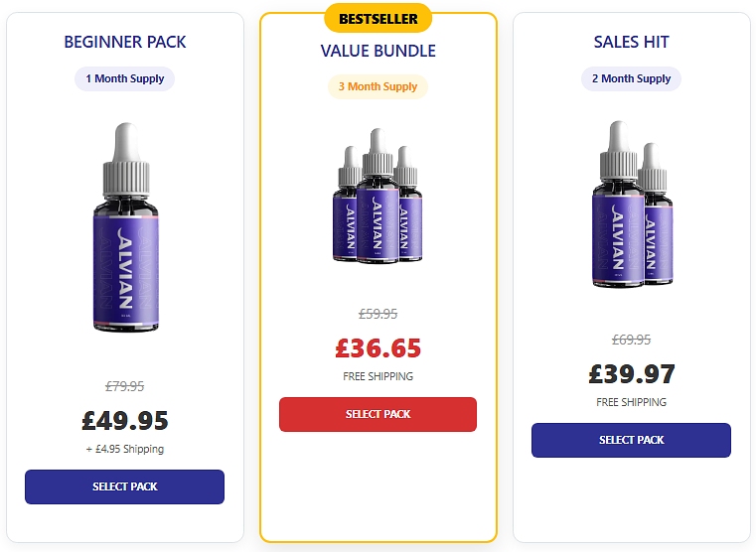Viewport: 756px width, 552px height.
Task: Click the three-bottle Value Bundle image
Action: point(378,196)
